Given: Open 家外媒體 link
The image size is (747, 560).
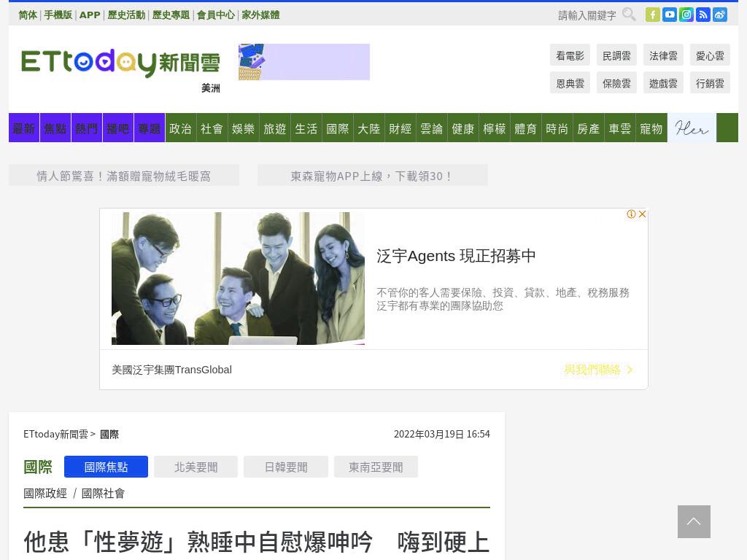Looking at the screenshot, I should [x=260, y=15].
